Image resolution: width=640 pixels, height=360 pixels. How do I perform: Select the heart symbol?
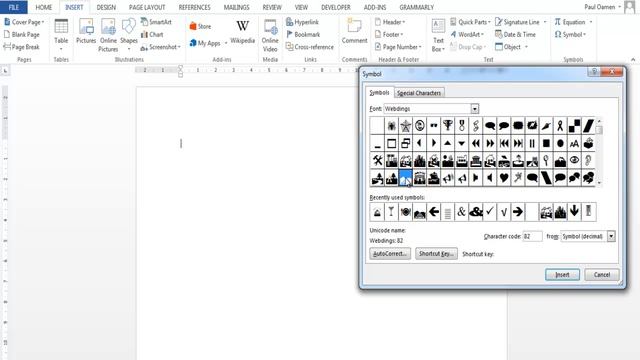[x=504, y=178]
